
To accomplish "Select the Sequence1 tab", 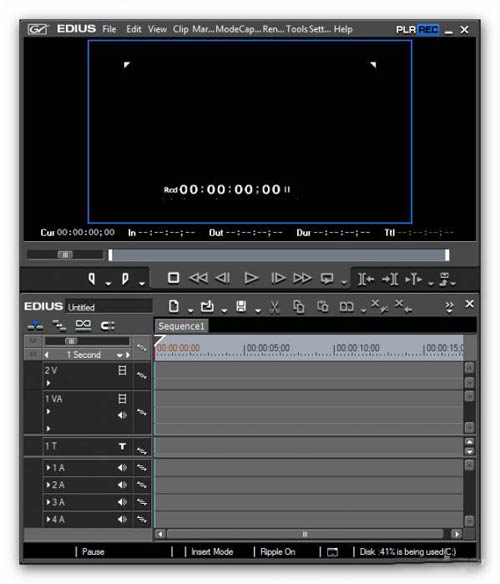I will click(x=181, y=326).
